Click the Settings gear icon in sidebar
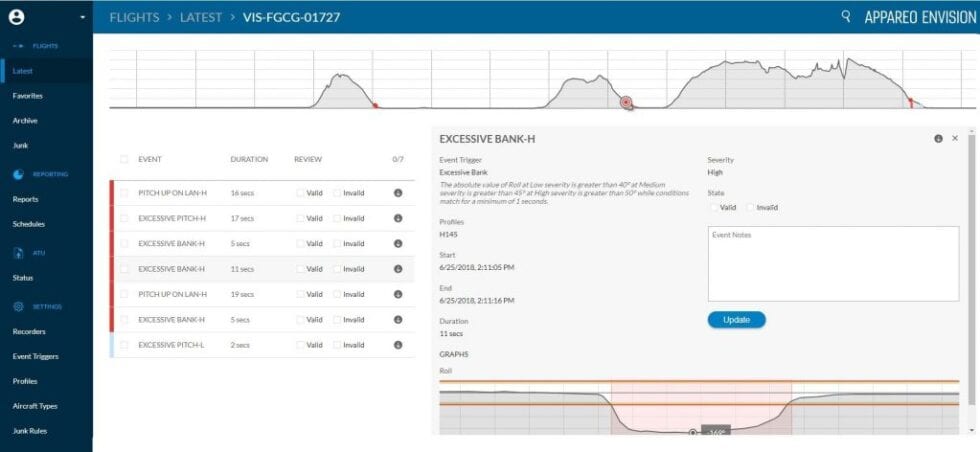 tap(18, 306)
